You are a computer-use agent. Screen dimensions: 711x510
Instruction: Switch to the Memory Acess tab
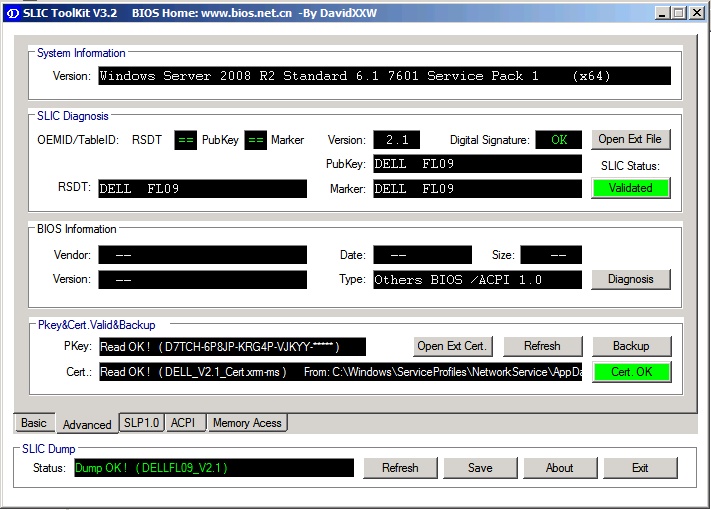(247, 423)
